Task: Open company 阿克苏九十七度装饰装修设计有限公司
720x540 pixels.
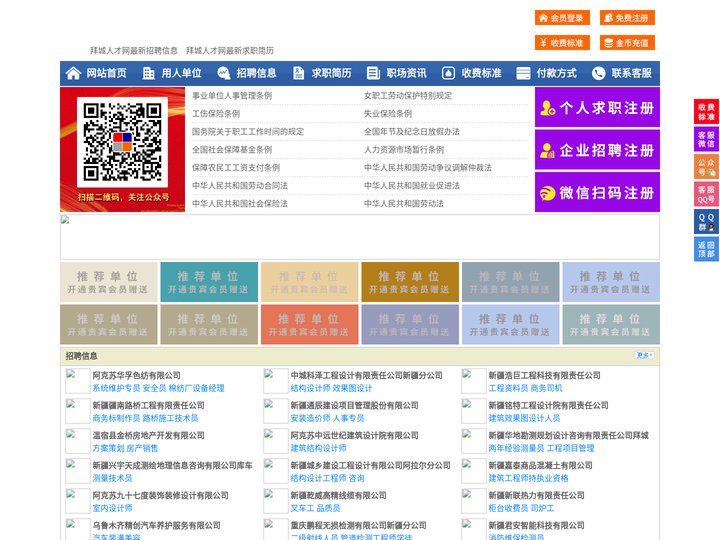Action: coord(160,495)
